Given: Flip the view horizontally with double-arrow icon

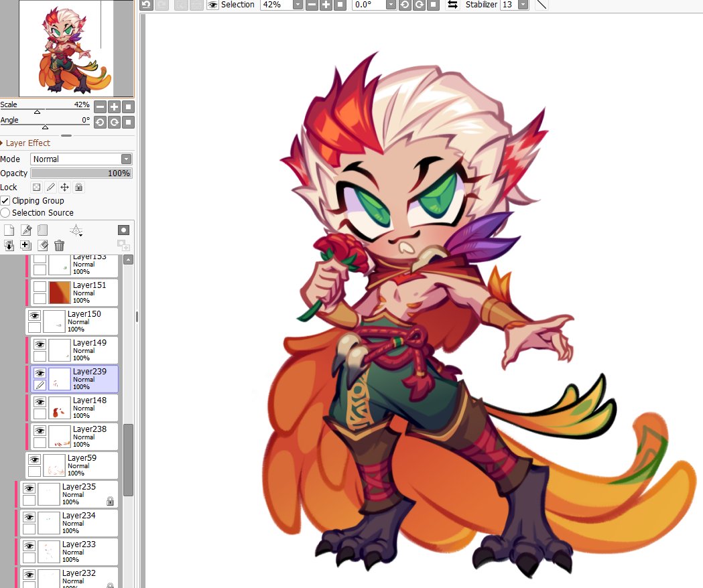Looking at the screenshot, I should 452,5.
